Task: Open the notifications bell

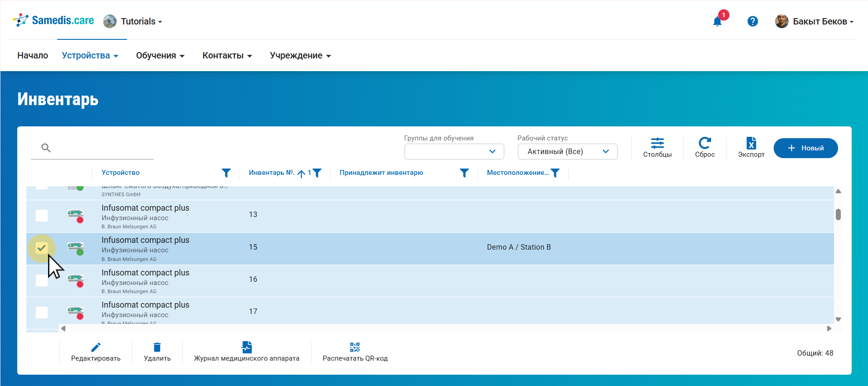Action: [717, 21]
